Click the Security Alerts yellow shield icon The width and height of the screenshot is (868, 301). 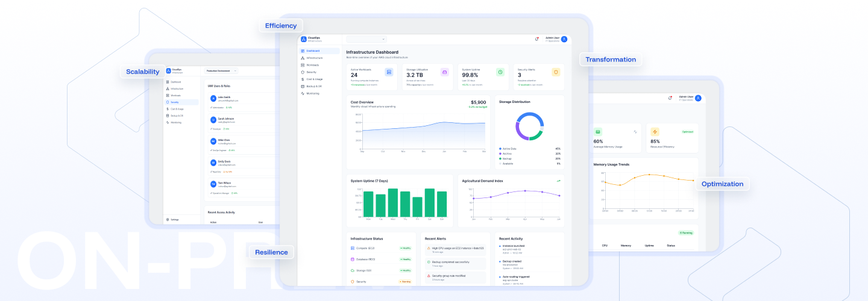coord(556,72)
